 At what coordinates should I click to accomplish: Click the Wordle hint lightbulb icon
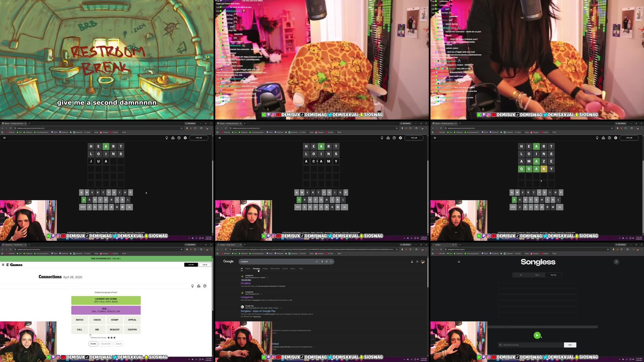pos(166,138)
